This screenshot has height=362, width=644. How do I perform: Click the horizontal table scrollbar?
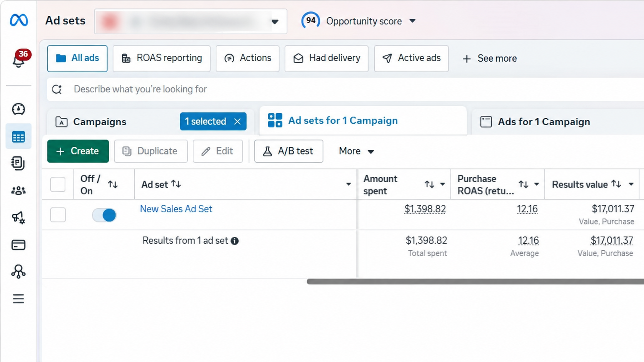[475, 282]
